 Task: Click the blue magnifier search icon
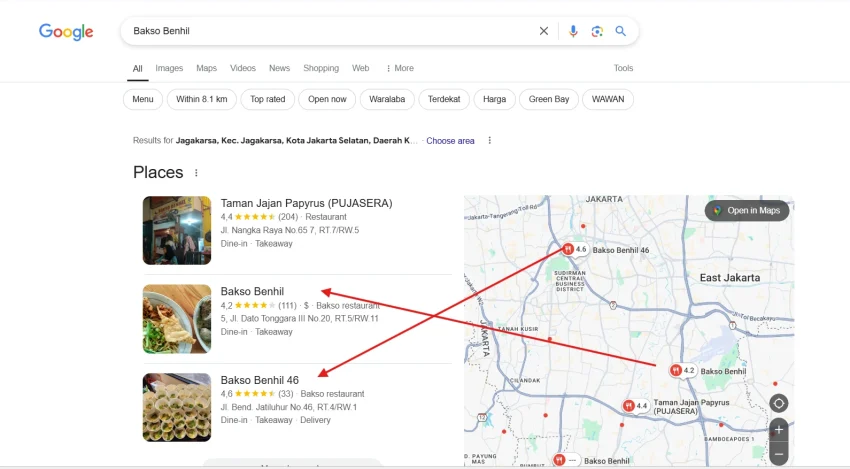[x=621, y=31]
